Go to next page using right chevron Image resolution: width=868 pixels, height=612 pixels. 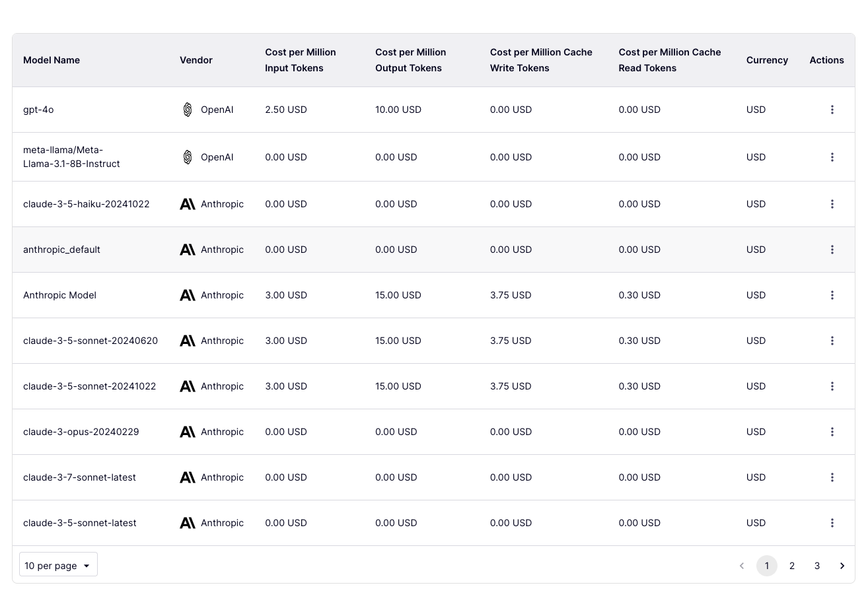842,566
